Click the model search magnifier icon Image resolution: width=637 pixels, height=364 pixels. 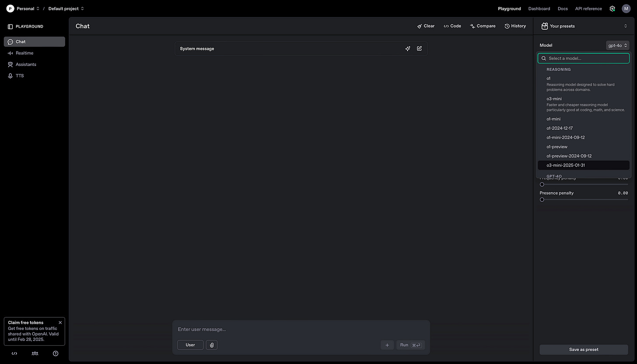(x=544, y=58)
